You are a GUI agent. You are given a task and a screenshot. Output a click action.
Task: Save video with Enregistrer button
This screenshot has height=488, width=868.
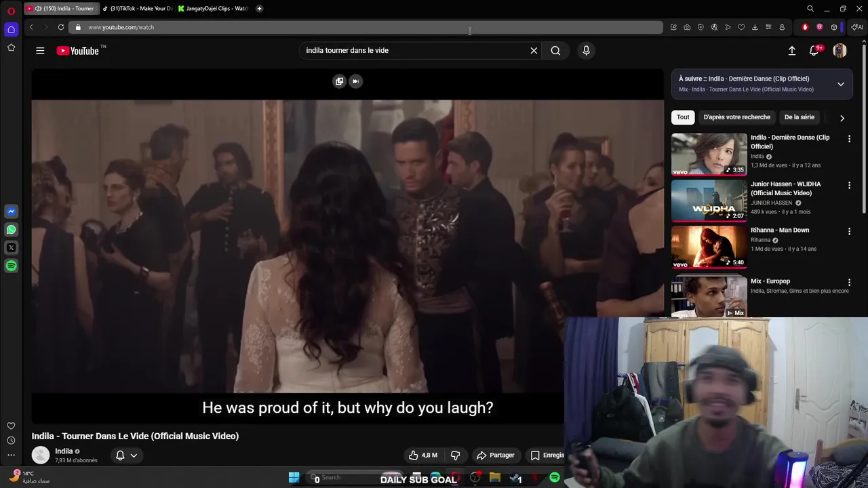point(546,455)
